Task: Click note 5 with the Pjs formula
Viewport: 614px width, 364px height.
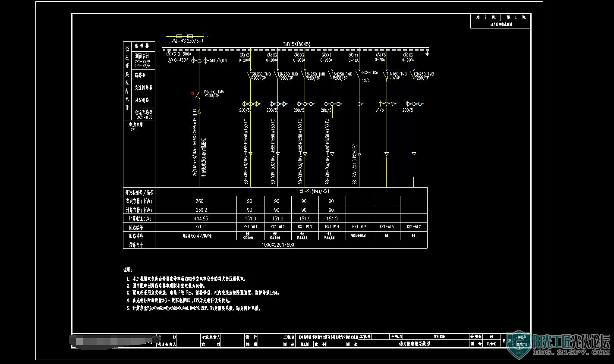Action: tap(194, 308)
